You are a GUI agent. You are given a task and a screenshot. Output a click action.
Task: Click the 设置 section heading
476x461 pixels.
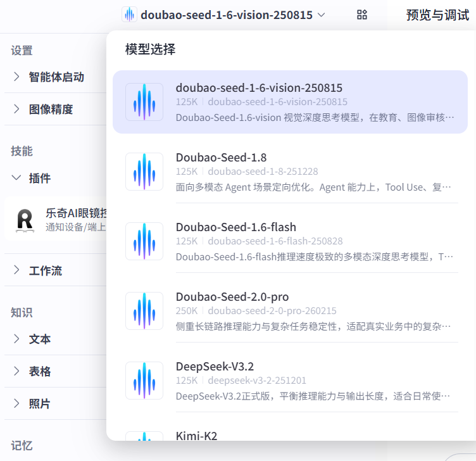[x=22, y=51]
